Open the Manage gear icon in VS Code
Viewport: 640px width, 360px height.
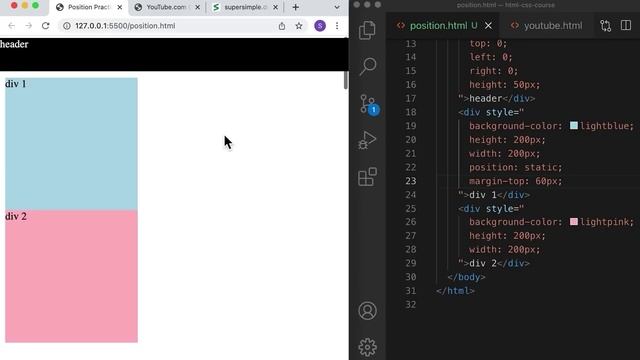[x=367, y=347]
